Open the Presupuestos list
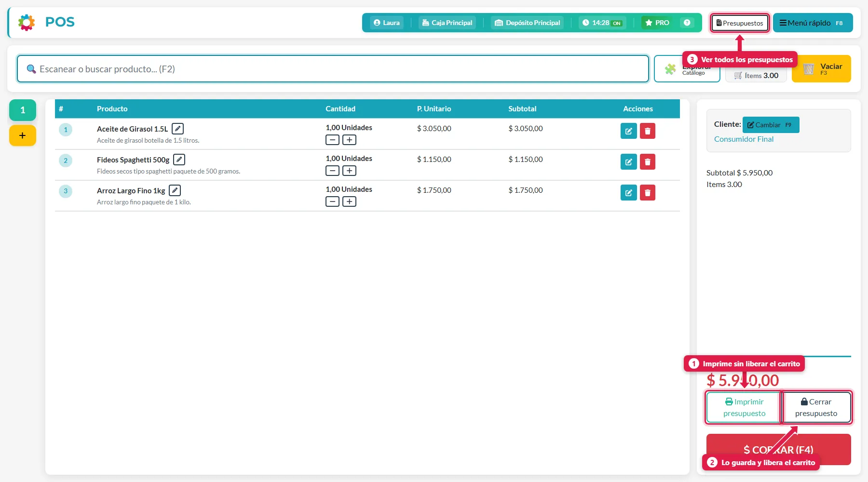 (x=740, y=23)
